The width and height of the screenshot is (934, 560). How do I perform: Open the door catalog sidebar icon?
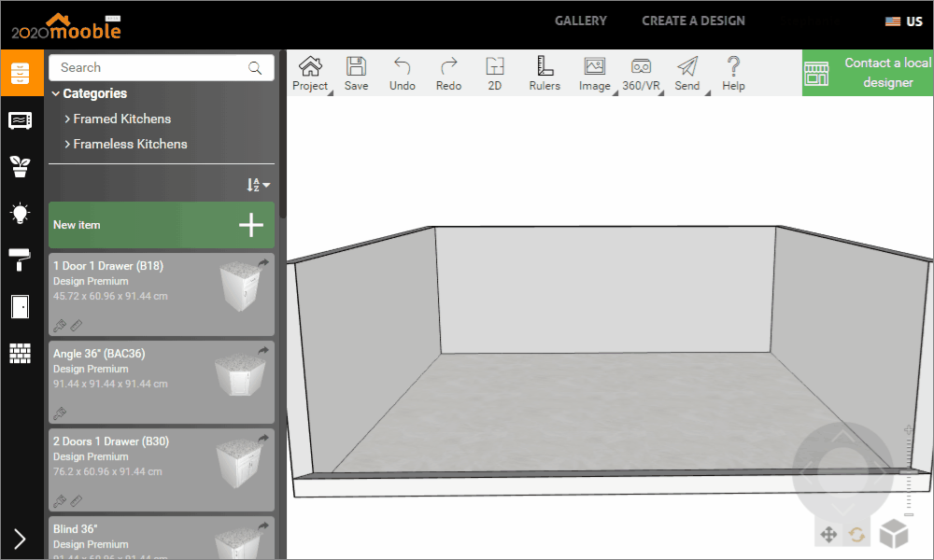tap(21, 306)
